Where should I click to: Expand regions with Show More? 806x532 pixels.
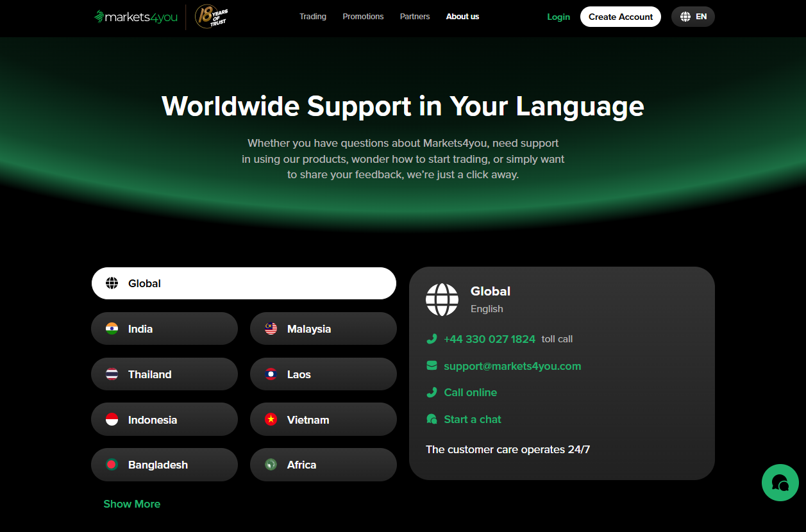point(132,504)
